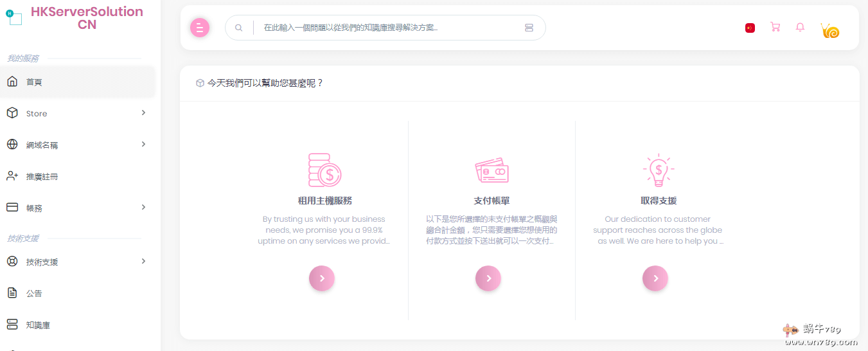868x351 pixels.
Task: Expand the 網域名稱 submenu arrow
Action: (143, 145)
